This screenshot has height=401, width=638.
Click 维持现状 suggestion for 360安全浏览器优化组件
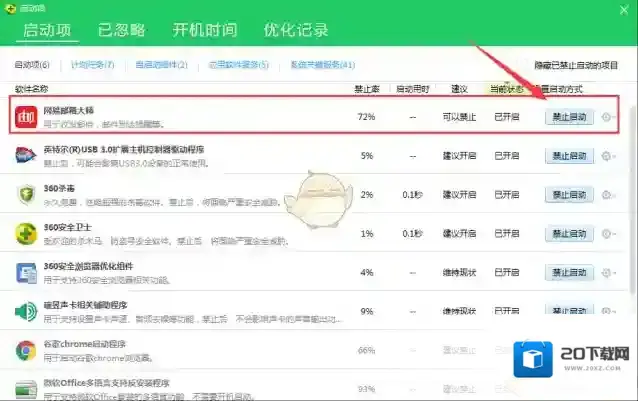pyautogui.click(x=459, y=272)
